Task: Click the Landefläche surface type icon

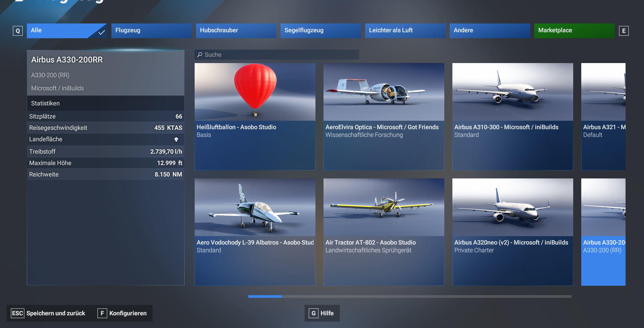Action: point(176,140)
